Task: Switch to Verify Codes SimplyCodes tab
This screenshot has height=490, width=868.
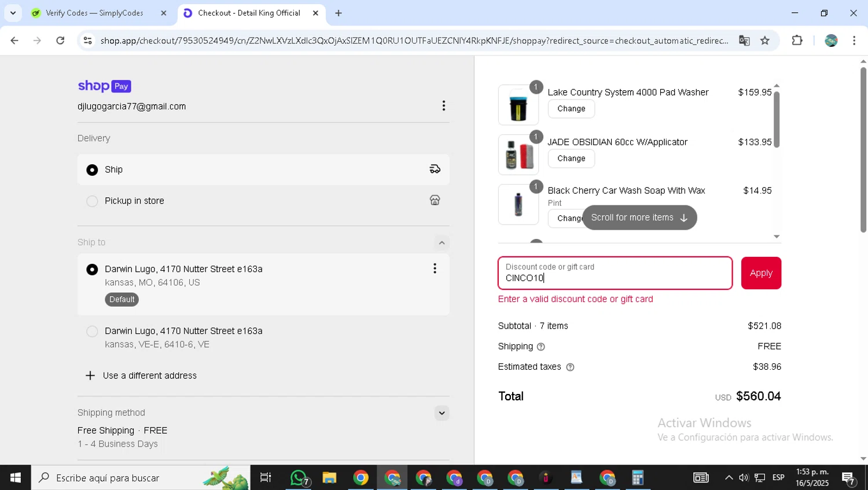Action: 94,13
